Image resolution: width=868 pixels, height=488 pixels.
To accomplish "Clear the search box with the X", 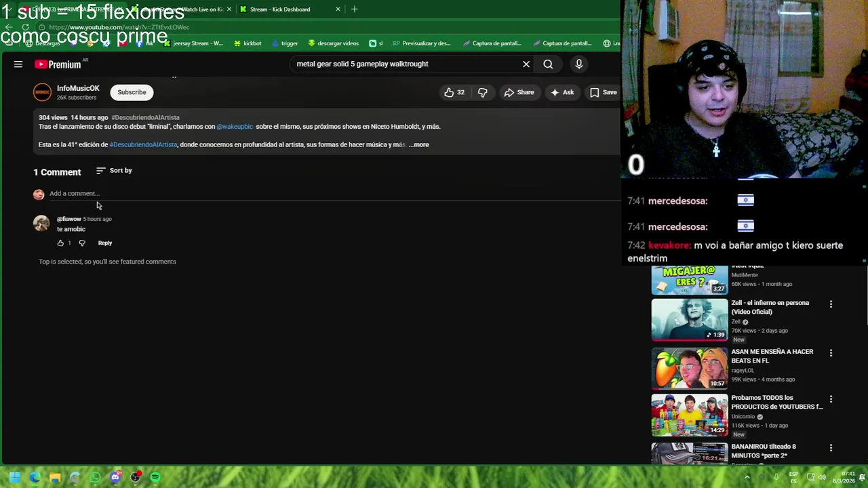I will click(526, 64).
